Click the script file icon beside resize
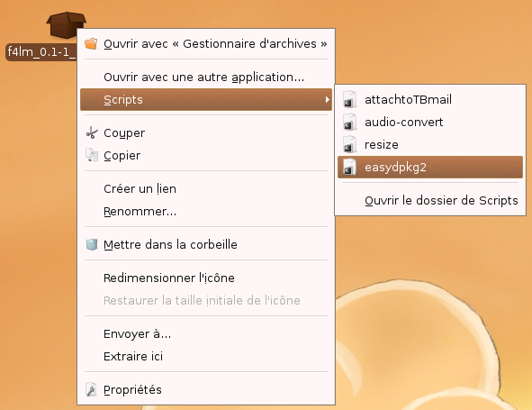The height and width of the screenshot is (410, 532). coord(349,144)
